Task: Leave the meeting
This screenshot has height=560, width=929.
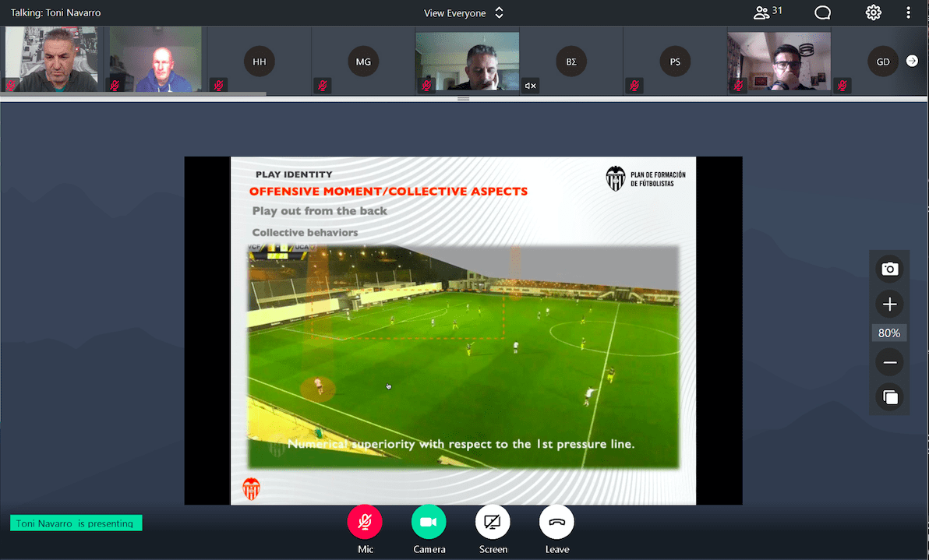Action: (x=557, y=522)
